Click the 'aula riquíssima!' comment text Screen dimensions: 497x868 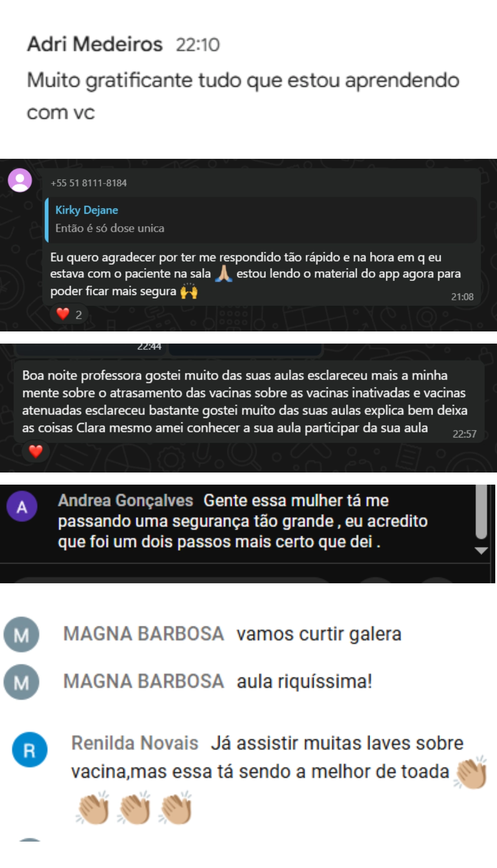pyautogui.click(x=304, y=682)
